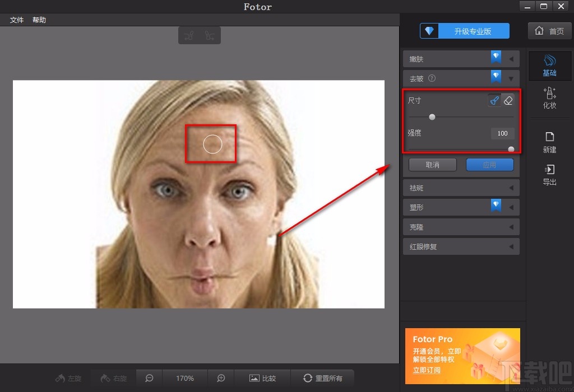Click the 强度 intensity slider handle

tap(511, 149)
